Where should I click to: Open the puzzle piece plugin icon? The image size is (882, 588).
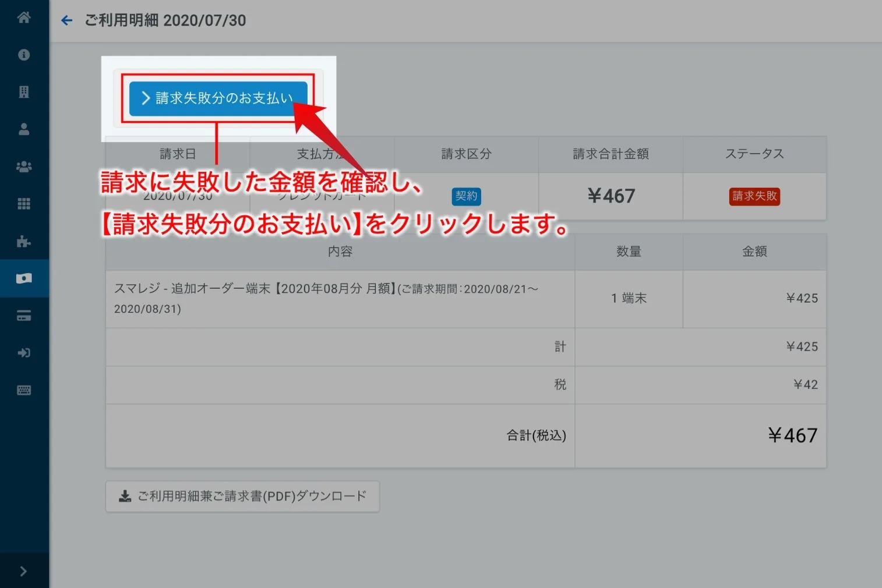pos(24,241)
